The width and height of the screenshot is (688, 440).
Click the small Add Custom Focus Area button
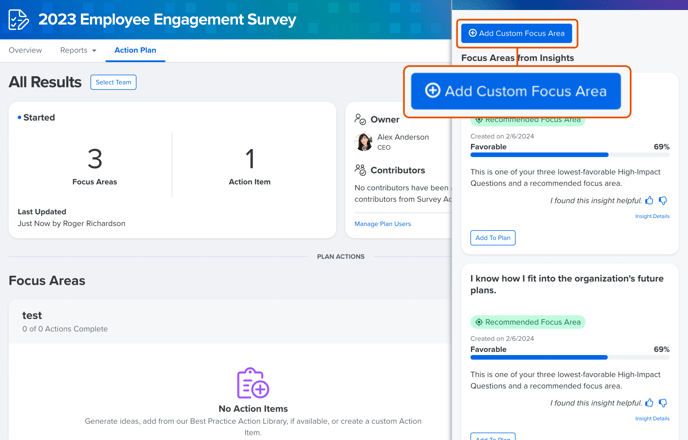tap(517, 33)
